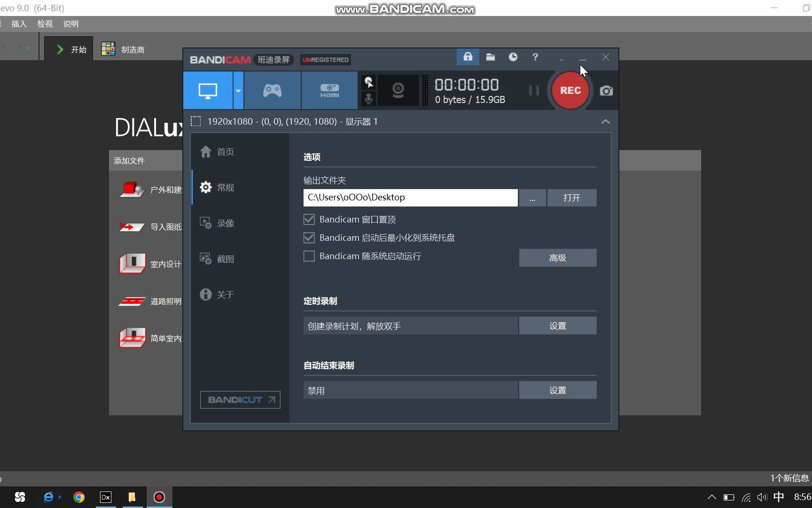Open 插入 menu in DIALux
Viewport: 812px width, 508px height.
(19, 24)
